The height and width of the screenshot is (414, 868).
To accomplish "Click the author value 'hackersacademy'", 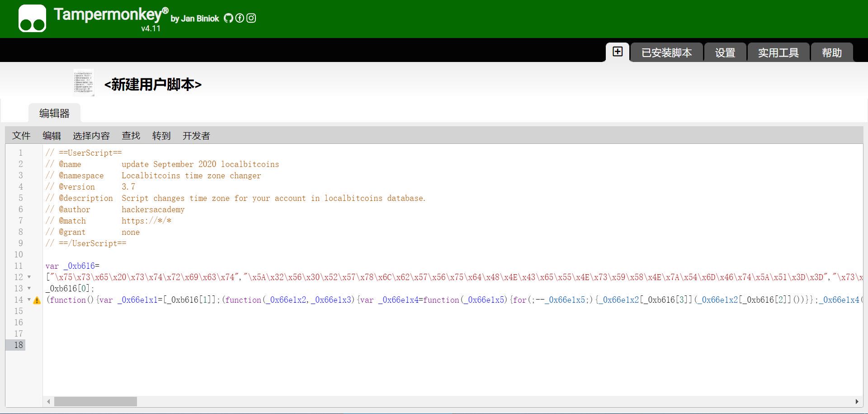I will pyautogui.click(x=153, y=209).
